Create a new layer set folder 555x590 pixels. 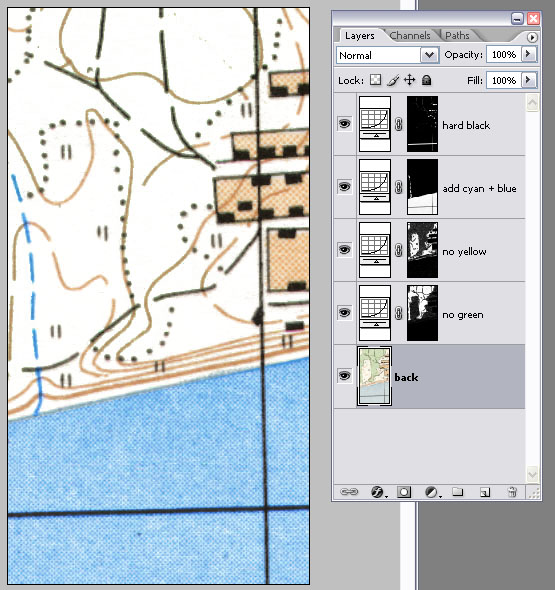click(458, 491)
